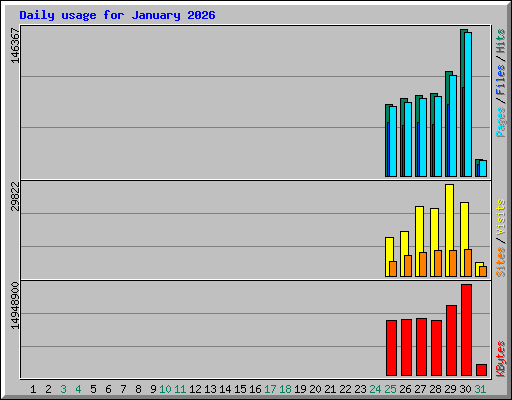
Task: Click day 6 on the x-axis
Action: pos(108,389)
